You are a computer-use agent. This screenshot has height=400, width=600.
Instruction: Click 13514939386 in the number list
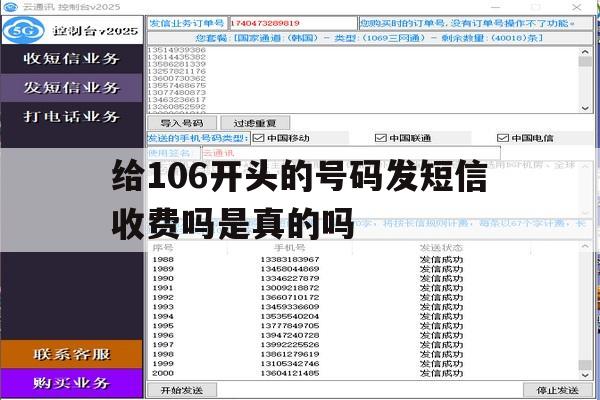click(177, 50)
